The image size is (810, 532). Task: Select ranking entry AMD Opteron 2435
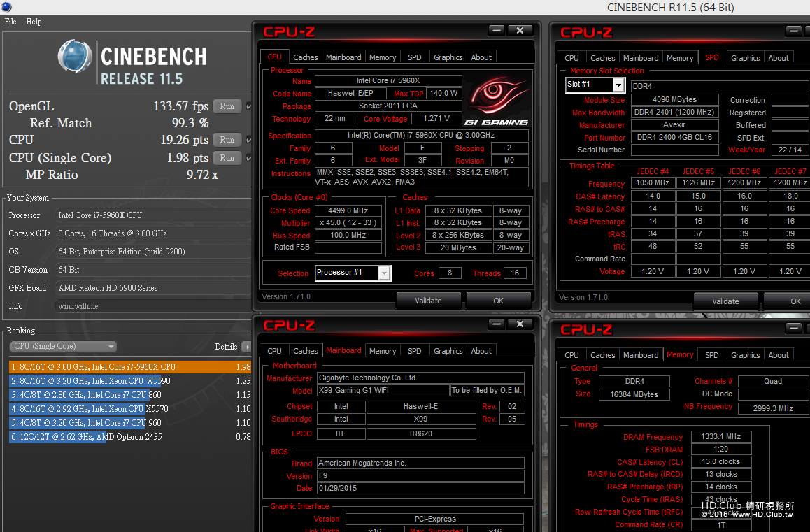[130, 436]
